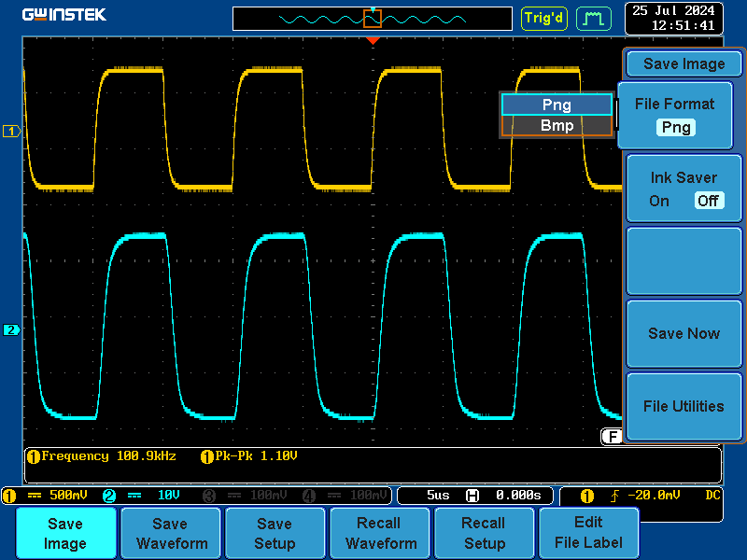747x560 pixels.
Task: Click the -20.0mV trigger level value
Action: click(x=654, y=496)
